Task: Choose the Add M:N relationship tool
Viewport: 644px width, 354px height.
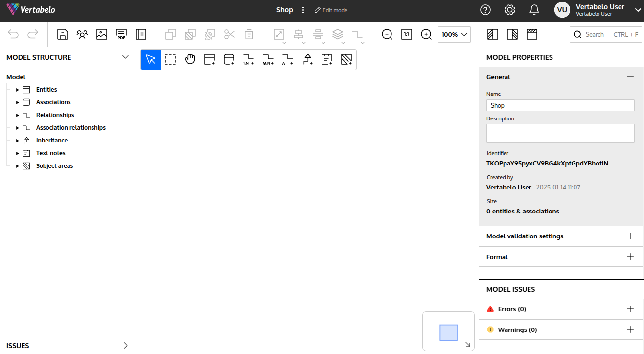Action: click(268, 60)
